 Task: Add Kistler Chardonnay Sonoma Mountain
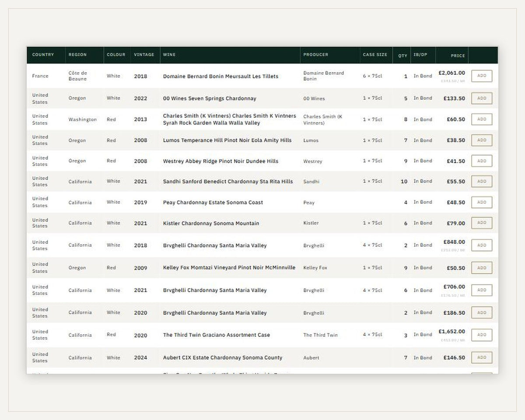pos(482,223)
